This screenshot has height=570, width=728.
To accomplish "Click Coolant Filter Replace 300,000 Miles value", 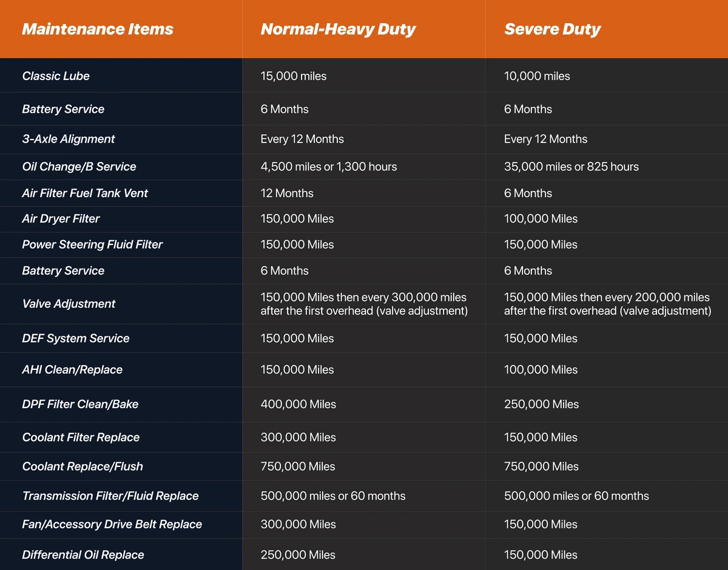I will click(x=298, y=437).
